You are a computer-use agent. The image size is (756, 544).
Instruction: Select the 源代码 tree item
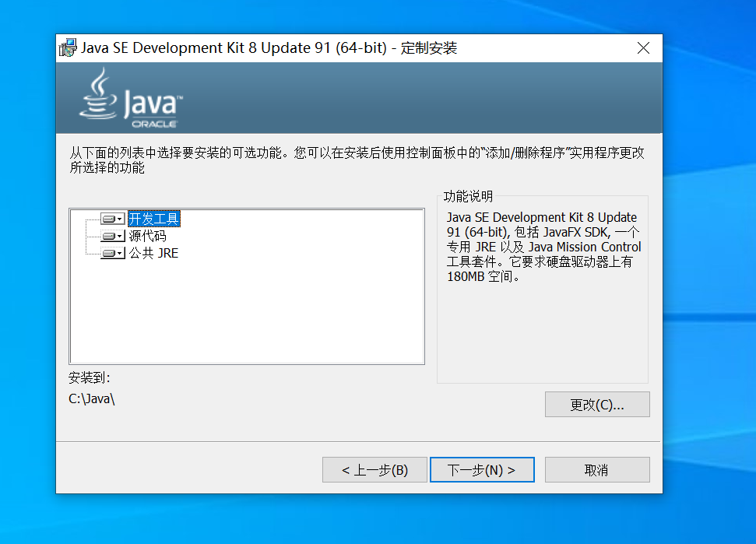click(x=147, y=236)
